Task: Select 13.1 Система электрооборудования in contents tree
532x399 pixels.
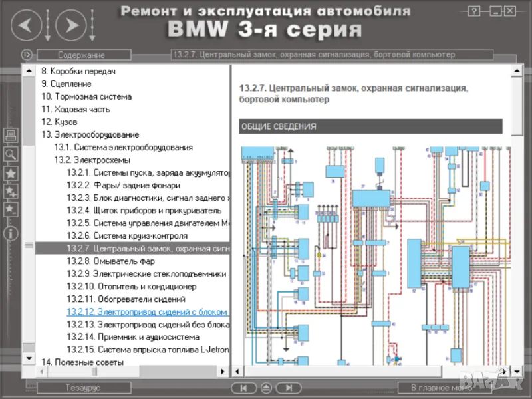Action: pos(123,147)
